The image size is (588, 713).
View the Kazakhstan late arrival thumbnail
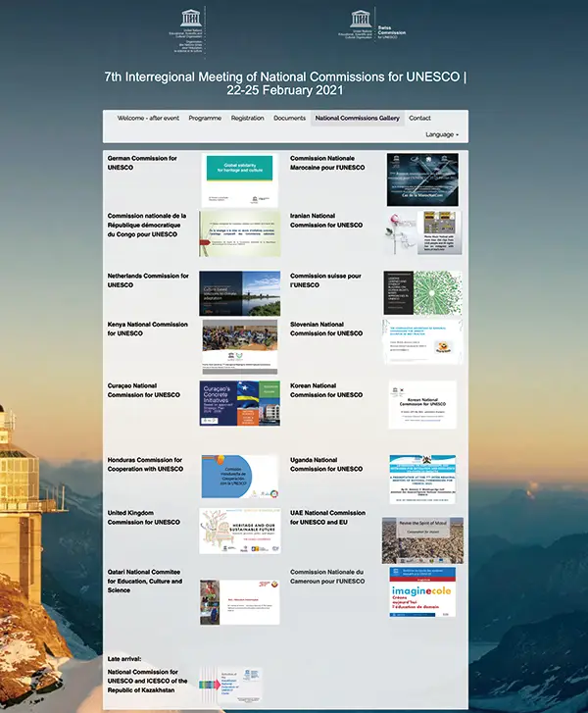tap(230, 688)
